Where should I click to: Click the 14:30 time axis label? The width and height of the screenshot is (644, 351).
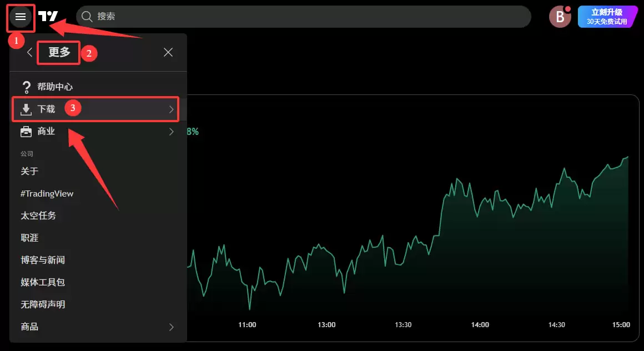(x=556, y=325)
